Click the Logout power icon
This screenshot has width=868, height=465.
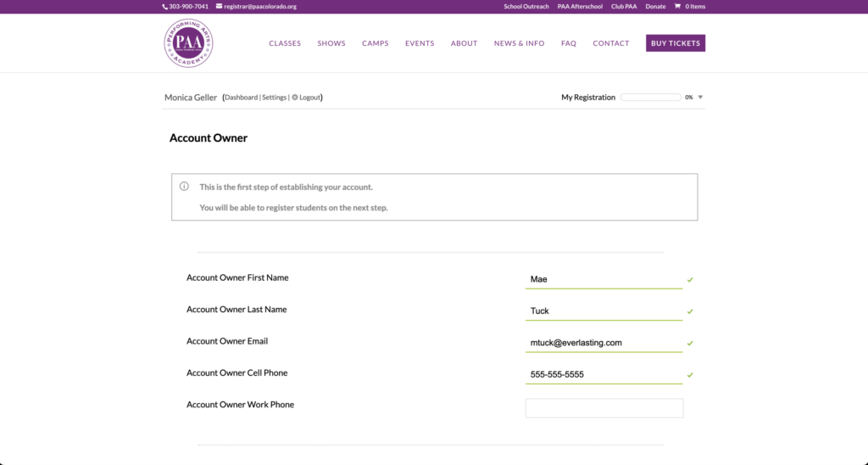(x=295, y=98)
